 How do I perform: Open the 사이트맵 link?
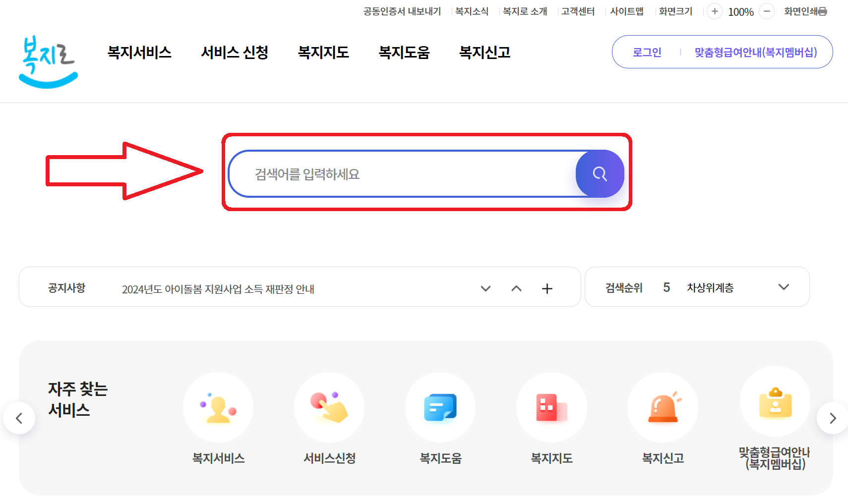point(626,11)
